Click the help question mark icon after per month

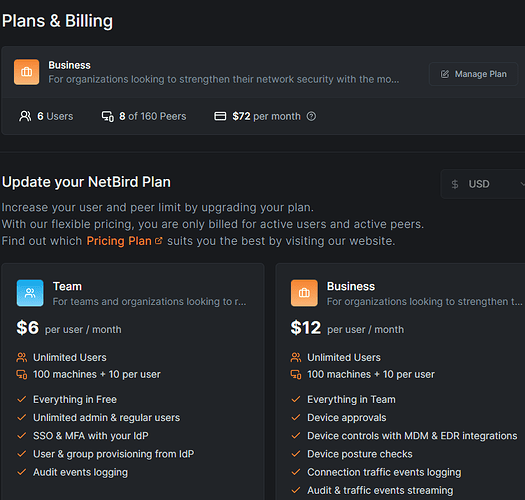click(311, 116)
